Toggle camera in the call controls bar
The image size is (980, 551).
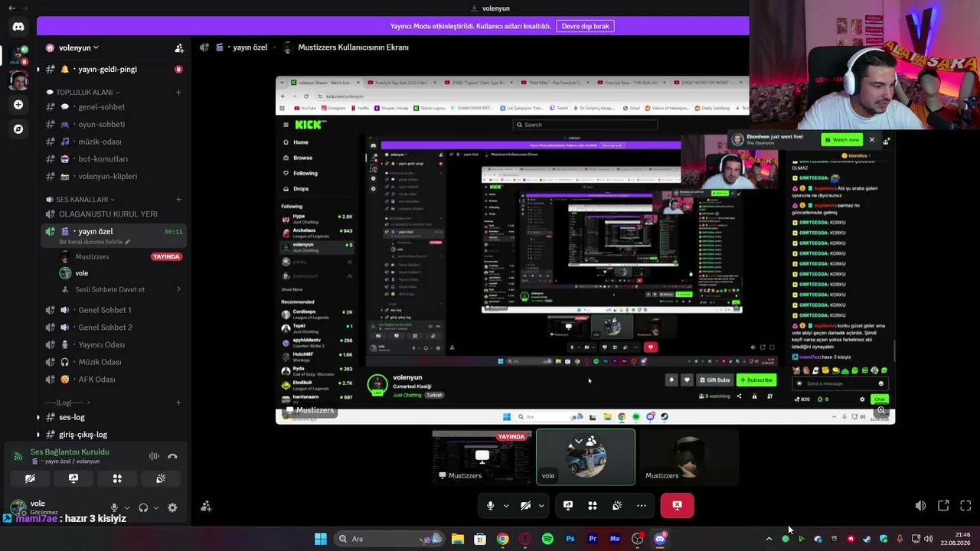(x=526, y=505)
